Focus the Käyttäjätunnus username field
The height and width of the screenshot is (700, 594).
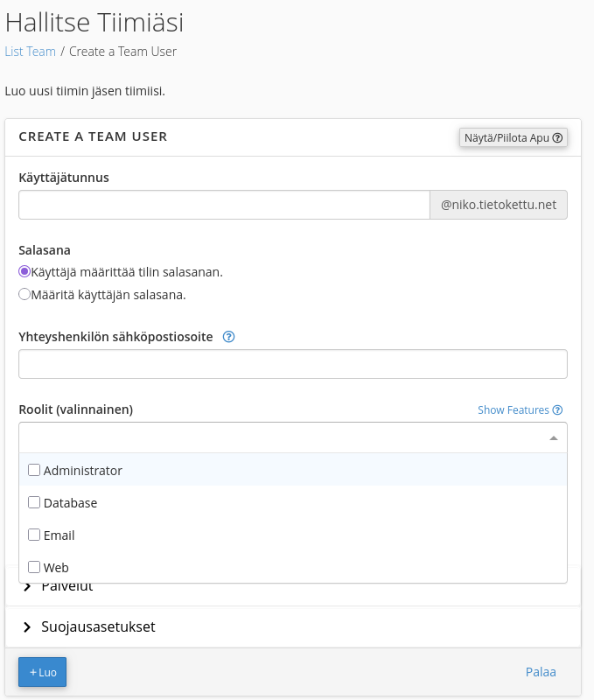pos(224,205)
